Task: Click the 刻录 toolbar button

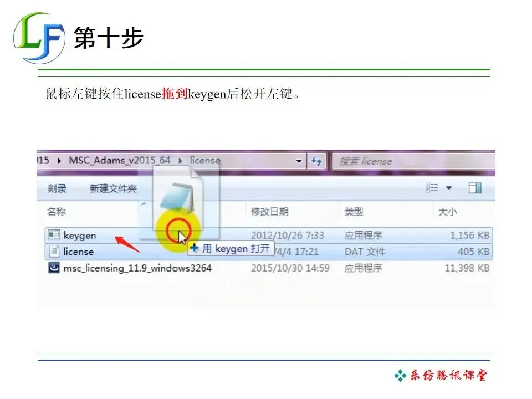Action: click(x=57, y=188)
